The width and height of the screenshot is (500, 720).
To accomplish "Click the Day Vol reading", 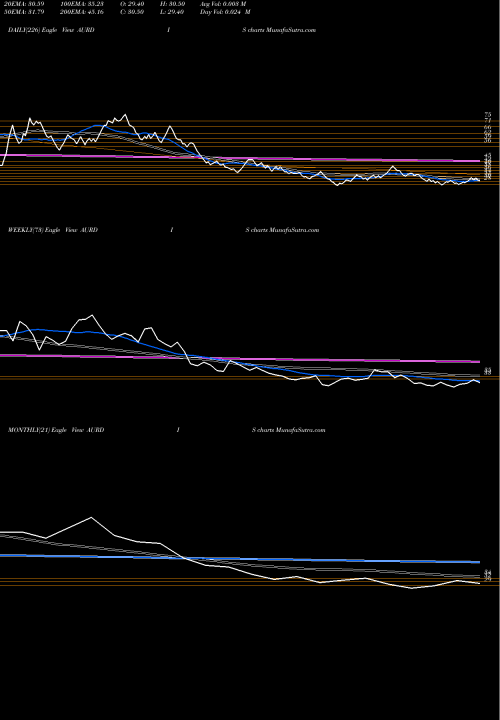I will pyautogui.click(x=225, y=12).
